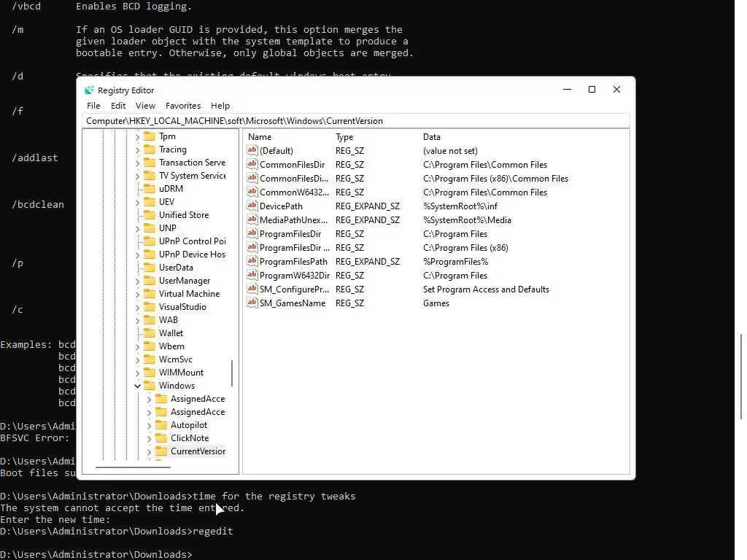Select the Wbem folder icon
The height and width of the screenshot is (560, 747).
[x=150, y=346]
